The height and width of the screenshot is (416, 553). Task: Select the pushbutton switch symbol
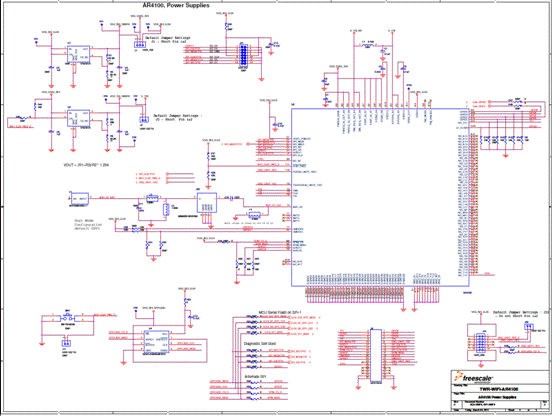(x=67, y=317)
